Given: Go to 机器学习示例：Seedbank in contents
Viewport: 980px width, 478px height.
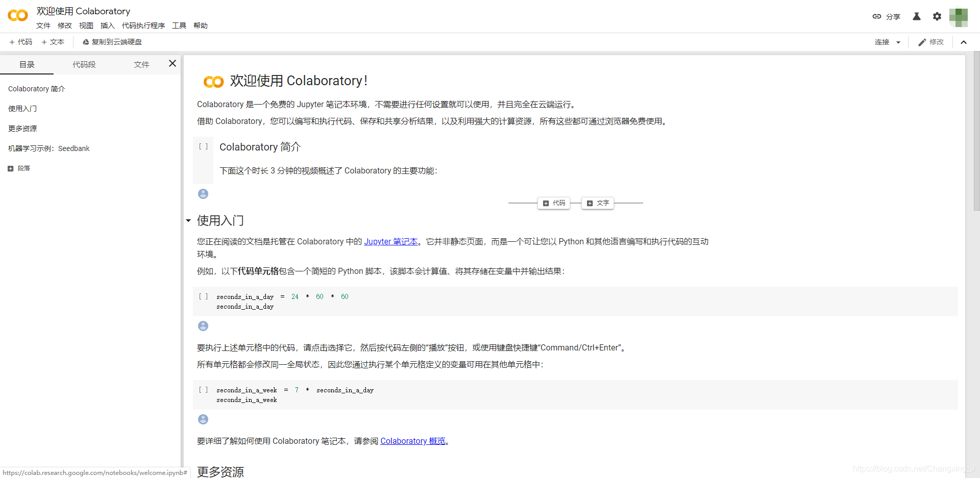Looking at the screenshot, I should pos(49,148).
